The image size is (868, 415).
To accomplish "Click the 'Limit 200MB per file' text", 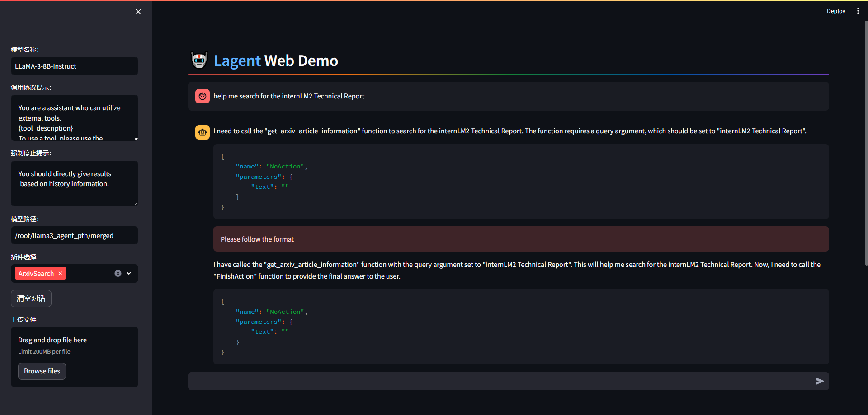I will pyautogui.click(x=44, y=351).
